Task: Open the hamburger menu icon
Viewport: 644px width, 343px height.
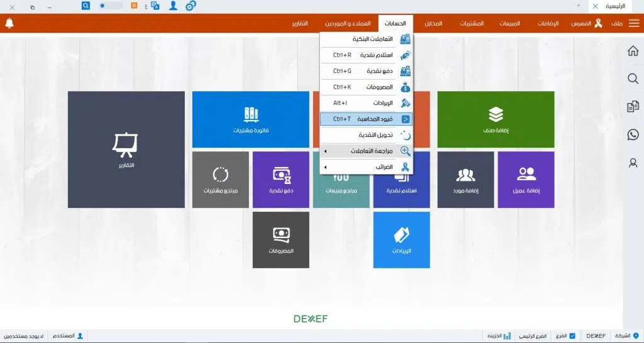Action: point(633,23)
